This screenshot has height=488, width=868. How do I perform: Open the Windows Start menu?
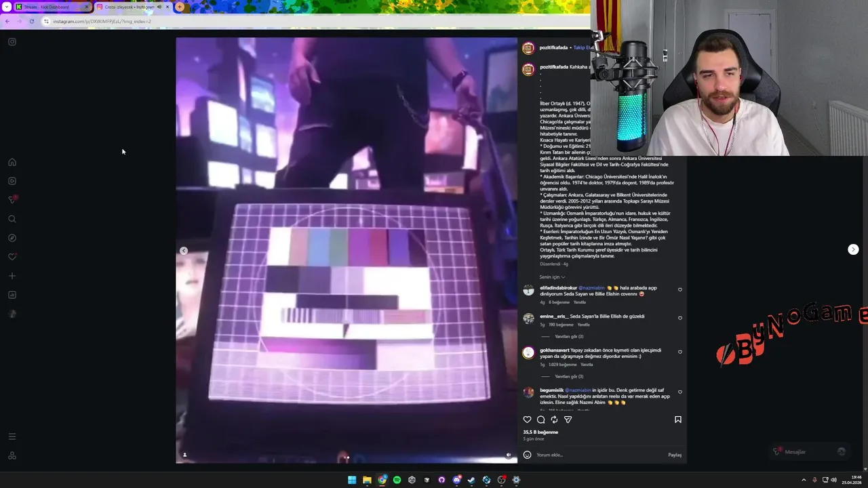tap(352, 480)
